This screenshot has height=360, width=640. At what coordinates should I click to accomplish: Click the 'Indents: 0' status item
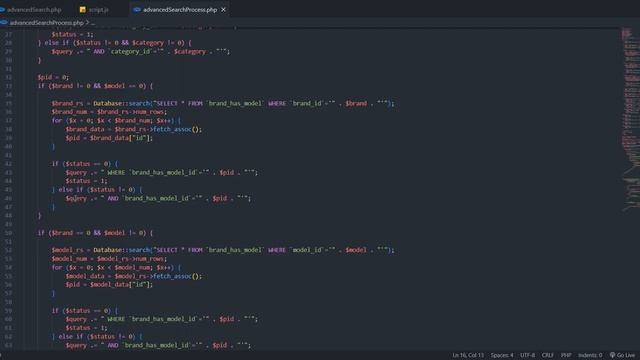(x=590, y=355)
